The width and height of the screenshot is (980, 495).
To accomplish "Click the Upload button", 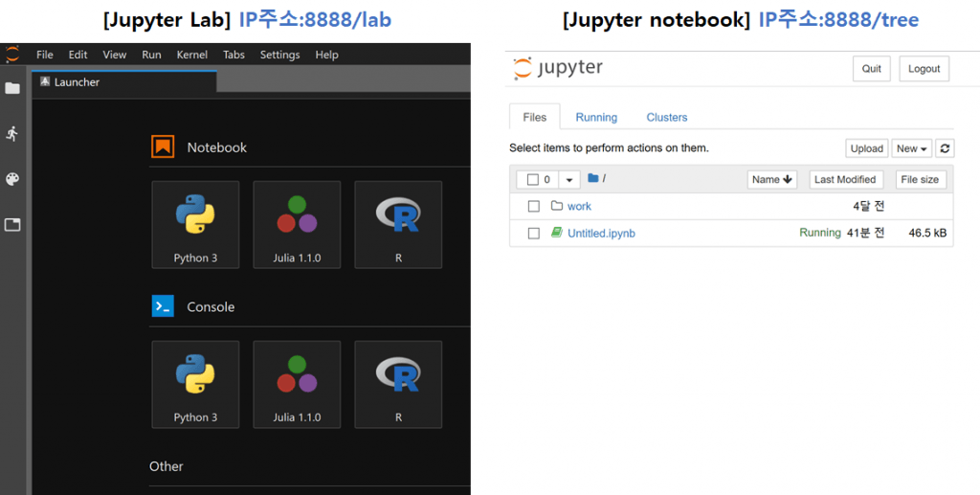I will (x=866, y=148).
